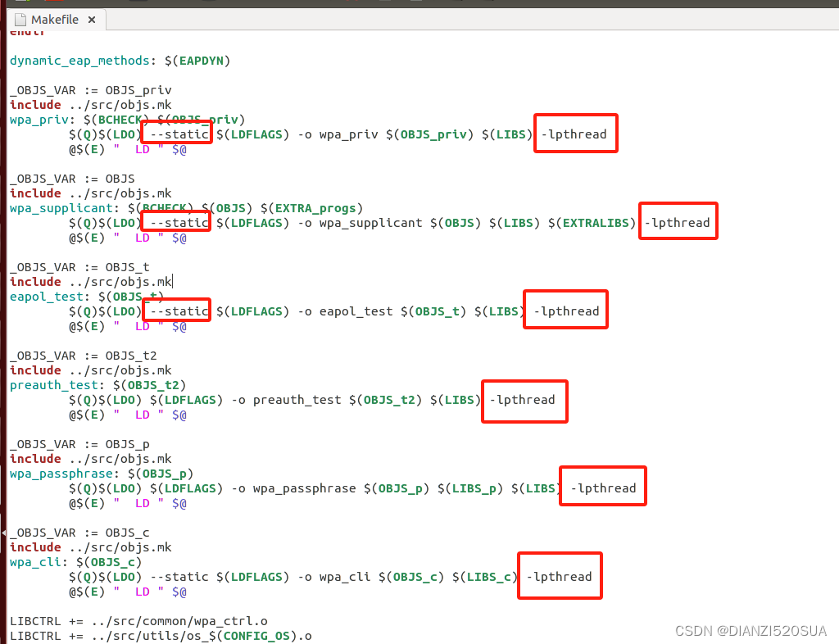Click the dynamic_eap_methods target name
Screen dimensions: 839x644
pyautogui.click(x=78, y=61)
